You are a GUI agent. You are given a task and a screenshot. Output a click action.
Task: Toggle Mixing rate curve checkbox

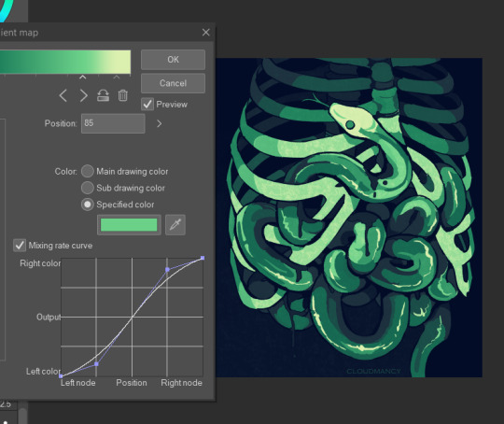[x=20, y=246]
